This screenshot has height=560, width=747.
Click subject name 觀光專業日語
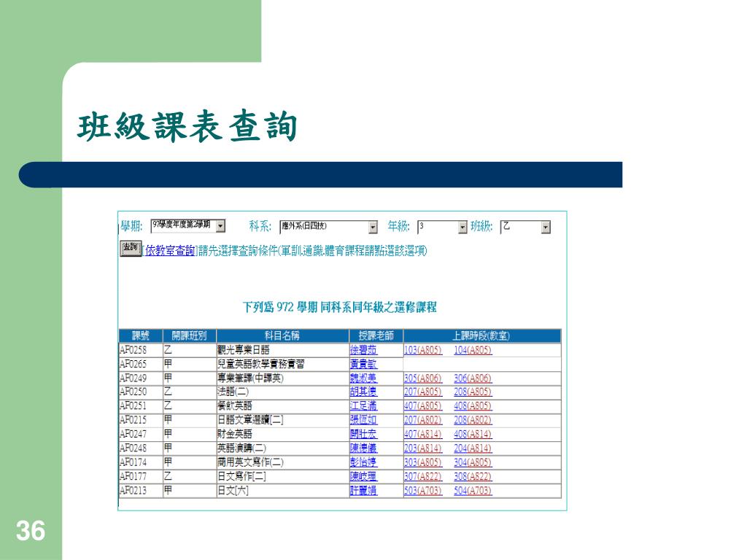[x=244, y=350]
